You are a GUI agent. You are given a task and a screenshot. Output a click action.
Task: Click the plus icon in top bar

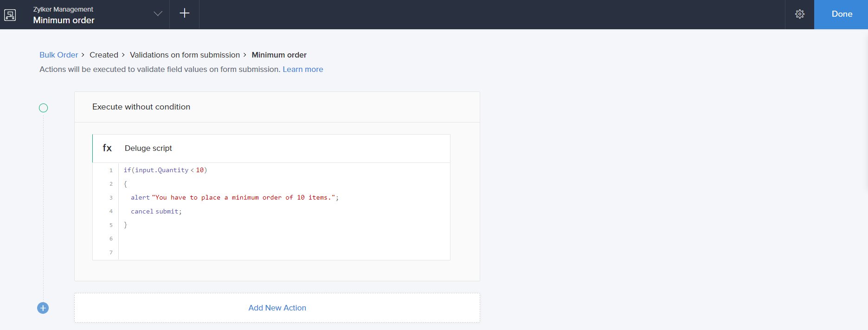click(x=184, y=13)
